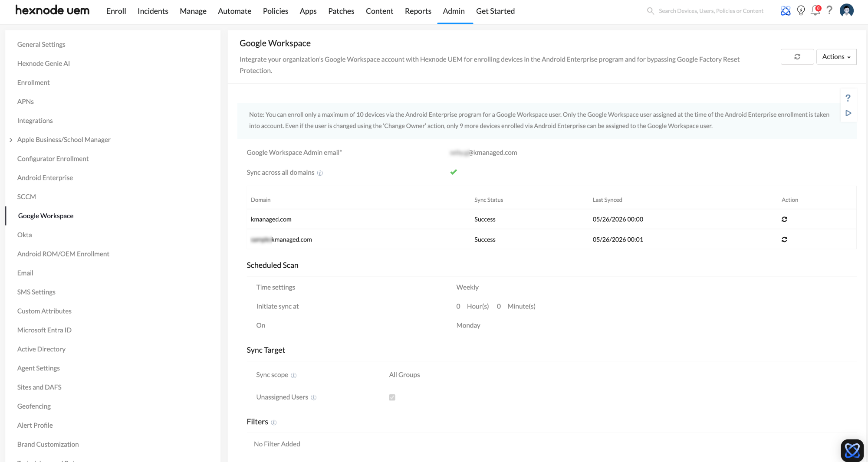Expand Apple Business/School Manager
Screen dimensions: 868x462
tap(11, 140)
